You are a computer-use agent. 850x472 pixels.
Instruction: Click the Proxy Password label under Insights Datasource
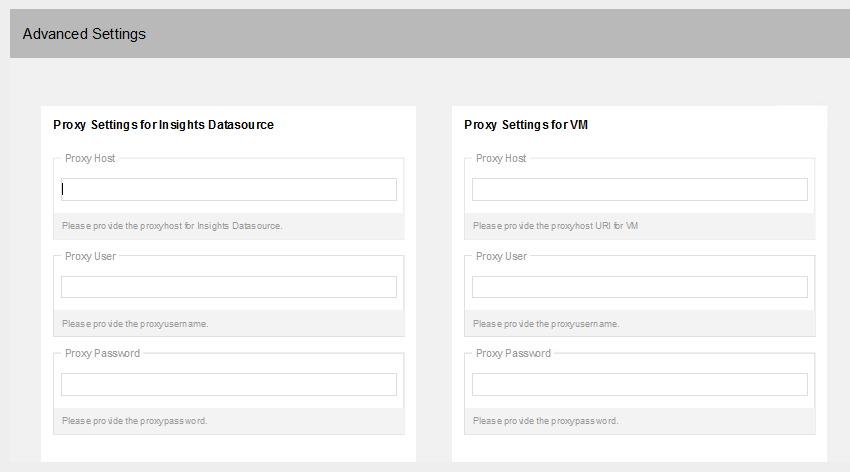[102, 353]
